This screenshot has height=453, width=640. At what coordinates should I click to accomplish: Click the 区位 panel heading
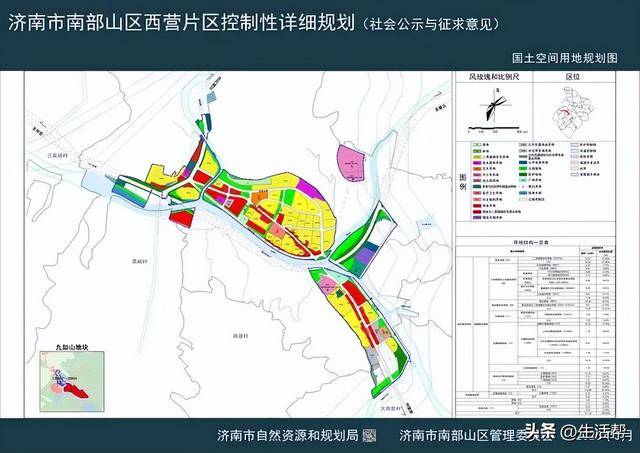point(573,77)
